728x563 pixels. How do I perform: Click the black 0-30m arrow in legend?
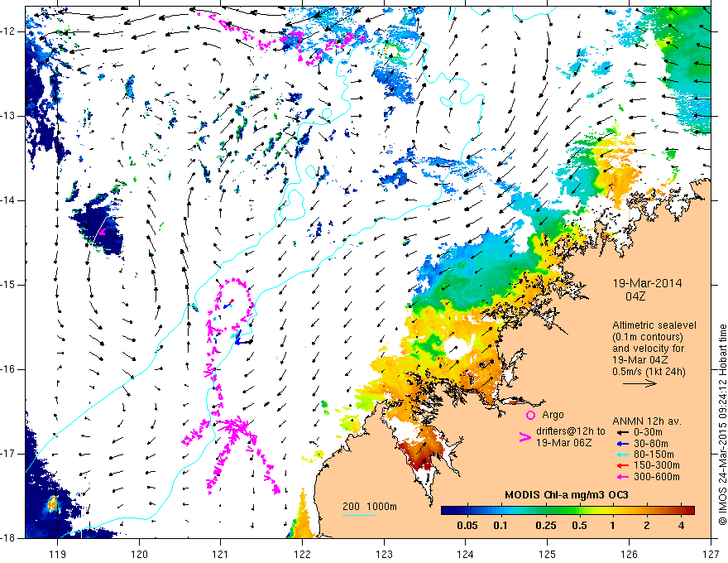click(622, 432)
